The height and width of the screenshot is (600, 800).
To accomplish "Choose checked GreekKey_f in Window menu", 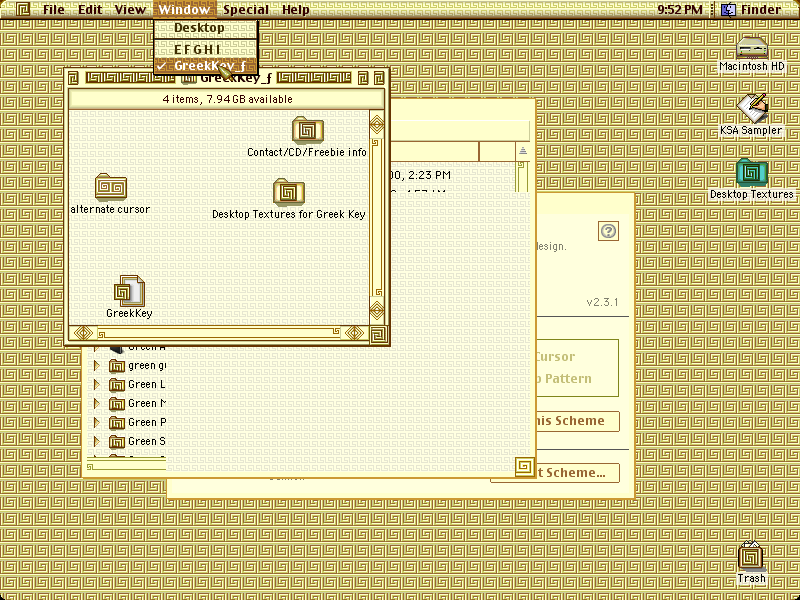I will tap(206, 66).
